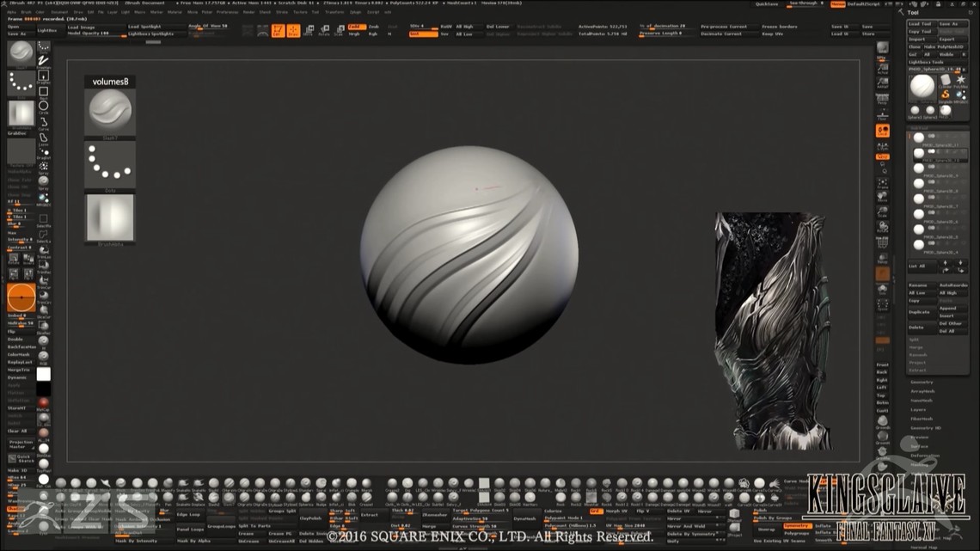This screenshot has width=980, height=551.
Task: Select the Cylinder tool thumbnail
Action: pos(946,80)
